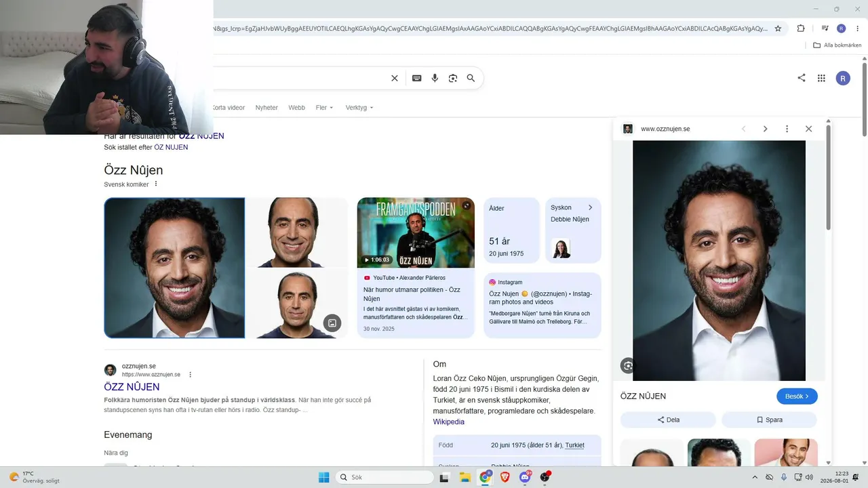Viewport: 868px width, 488px height.
Task: Open the Chrome browser taskbar icon
Action: tap(486, 477)
